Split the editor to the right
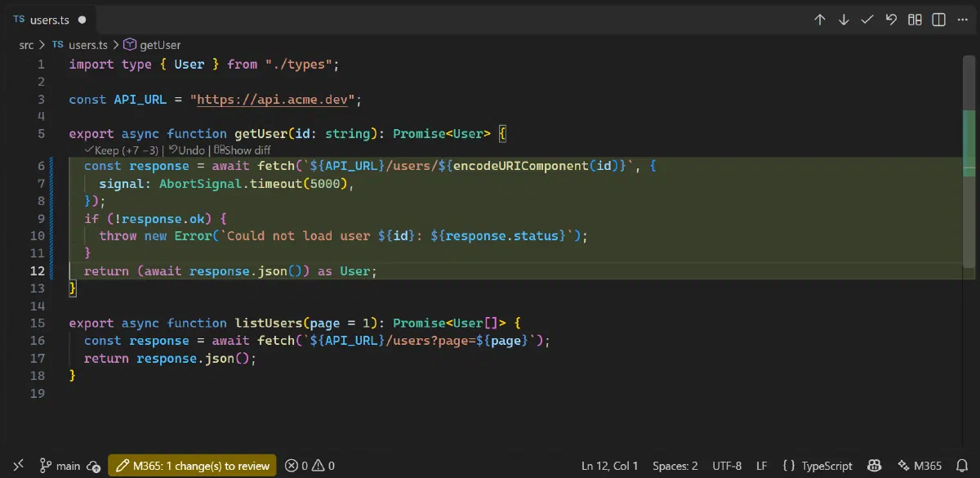 click(939, 20)
